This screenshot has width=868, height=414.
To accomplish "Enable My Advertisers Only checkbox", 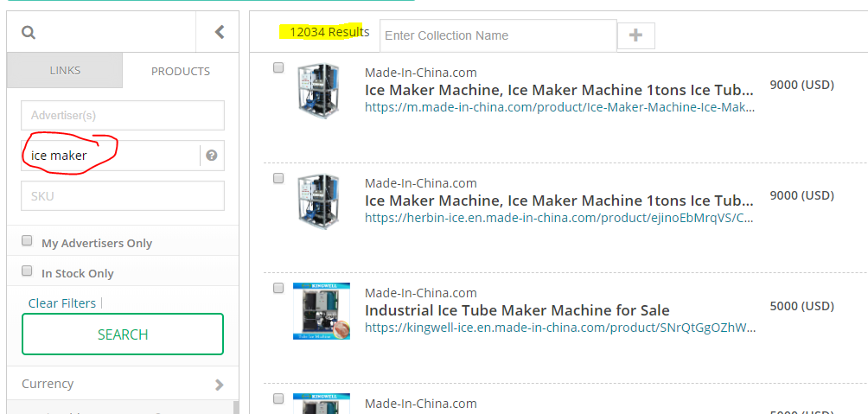I will (27, 241).
